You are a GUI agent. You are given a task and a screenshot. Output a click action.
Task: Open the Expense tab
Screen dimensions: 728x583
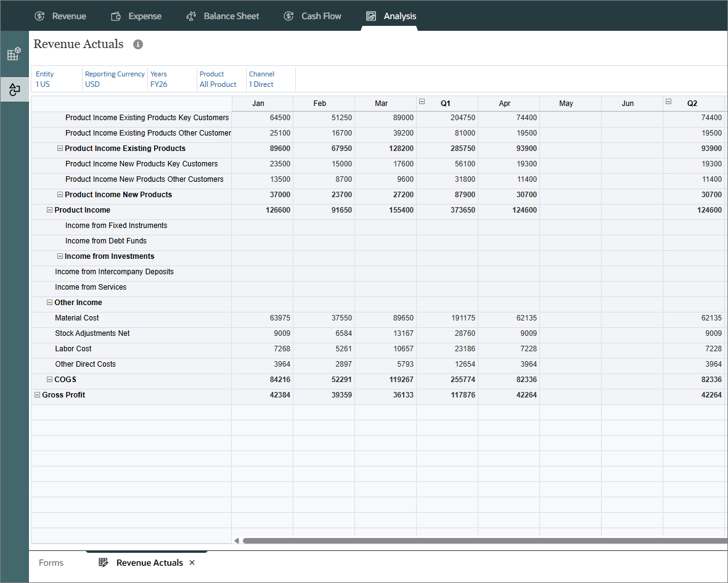point(136,16)
